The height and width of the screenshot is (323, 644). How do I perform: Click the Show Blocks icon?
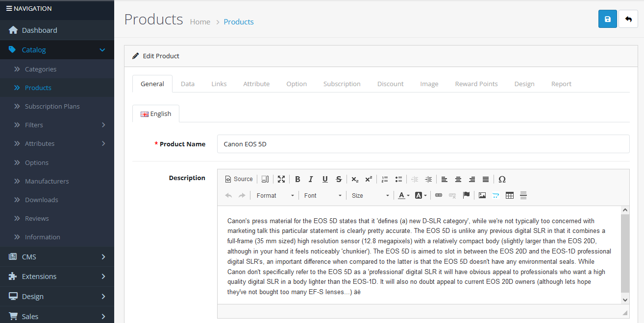click(x=265, y=179)
